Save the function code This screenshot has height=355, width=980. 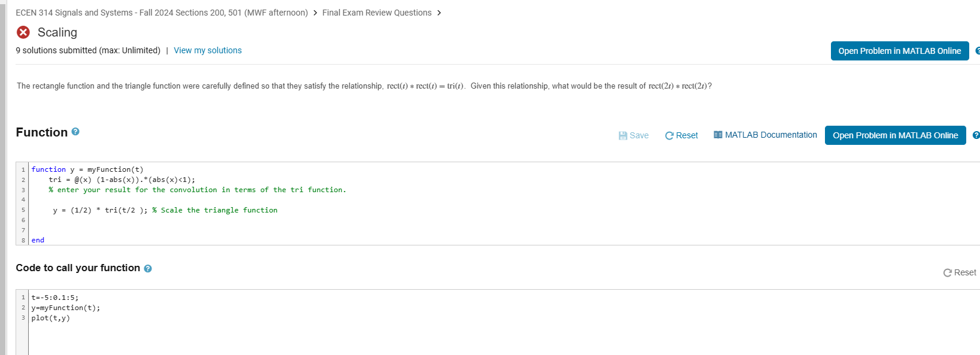(x=633, y=136)
